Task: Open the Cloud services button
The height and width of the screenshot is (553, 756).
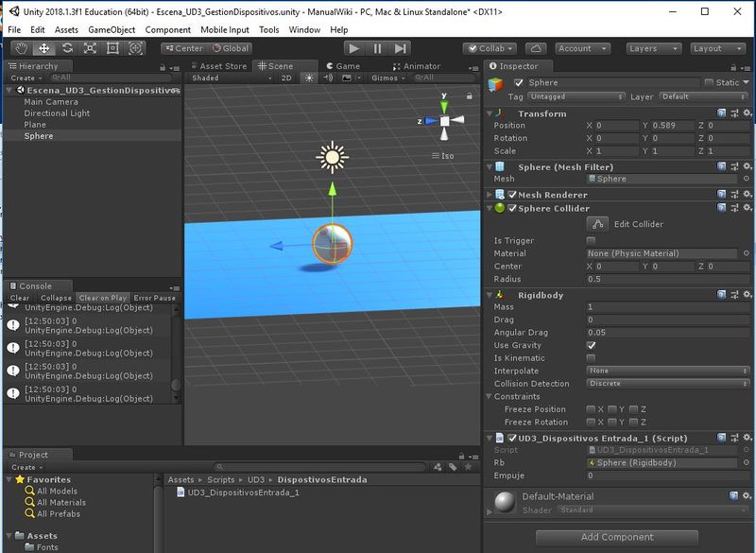Action: [536, 49]
